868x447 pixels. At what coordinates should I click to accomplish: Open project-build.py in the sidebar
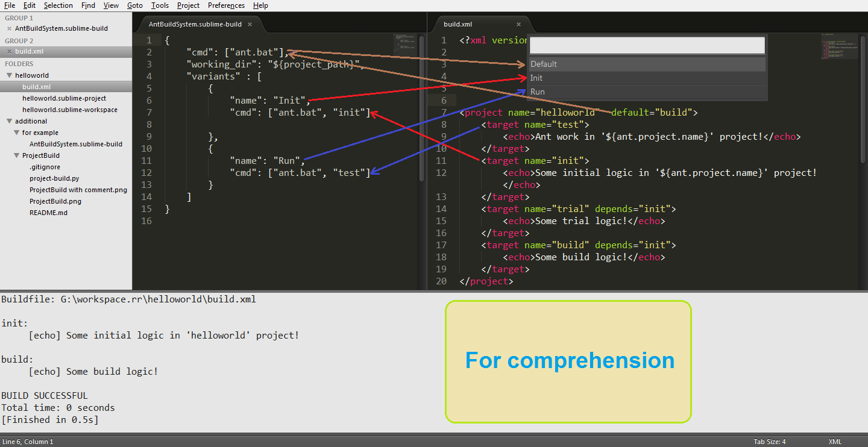pyautogui.click(x=54, y=178)
